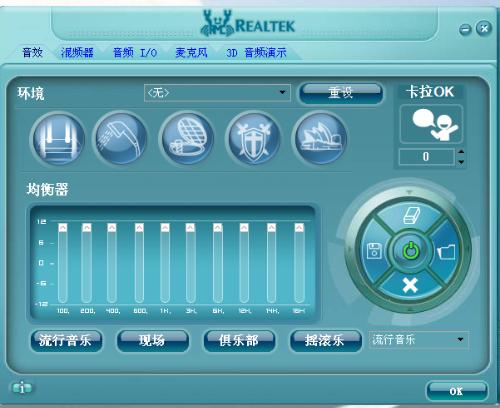Open the information icon at bottom left
Image resolution: width=500 pixels, height=408 pixels.
point(22,388)
